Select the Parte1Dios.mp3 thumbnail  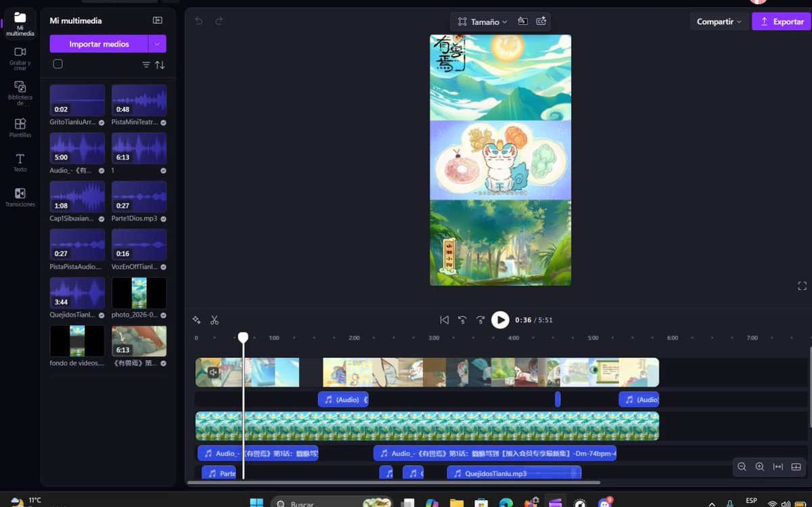point(139,197)
